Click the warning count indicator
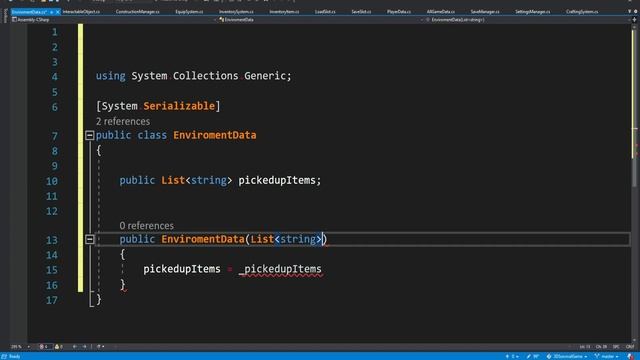The width and height of the screenshot is (640, 360). pyautogui.click(x=59, y=347)
